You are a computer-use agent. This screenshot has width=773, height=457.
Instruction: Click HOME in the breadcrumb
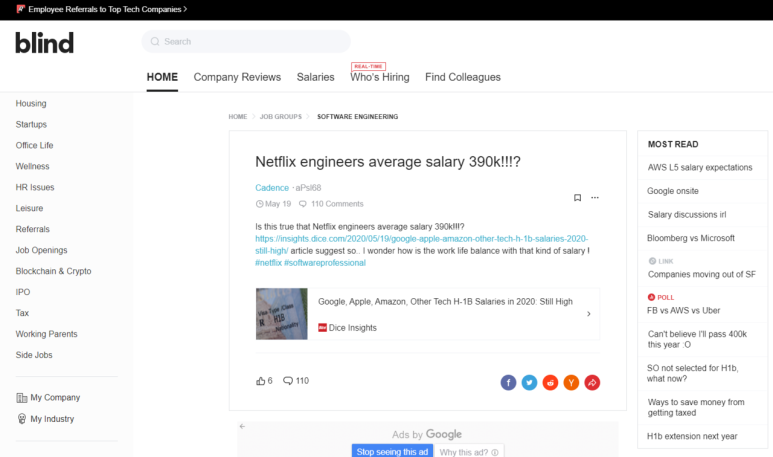(x=238, y=117)
